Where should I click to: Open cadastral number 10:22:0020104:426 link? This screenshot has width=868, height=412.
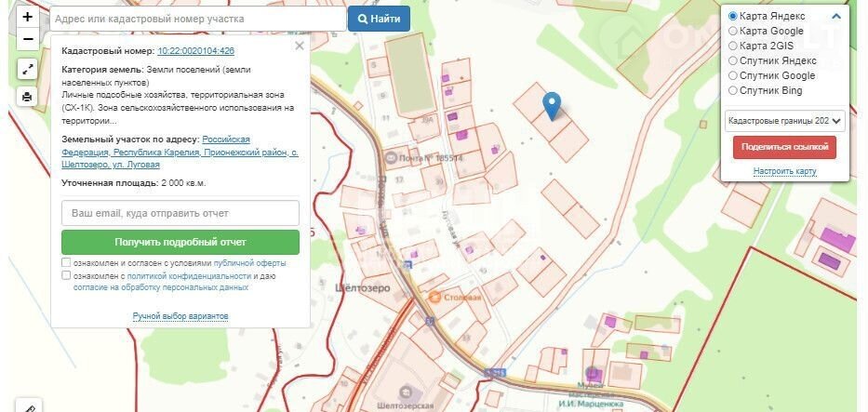coord(195,51)
